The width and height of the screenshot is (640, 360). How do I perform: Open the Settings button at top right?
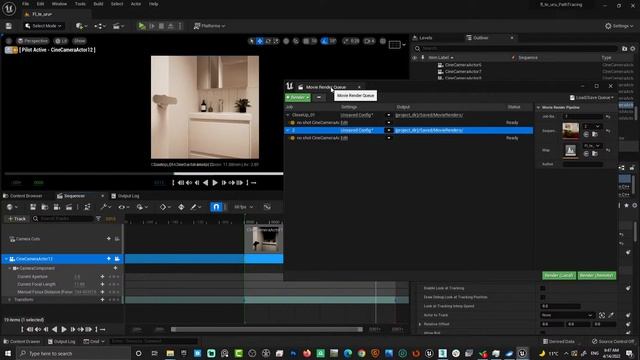pyautogui.click(x=619, y=26)
